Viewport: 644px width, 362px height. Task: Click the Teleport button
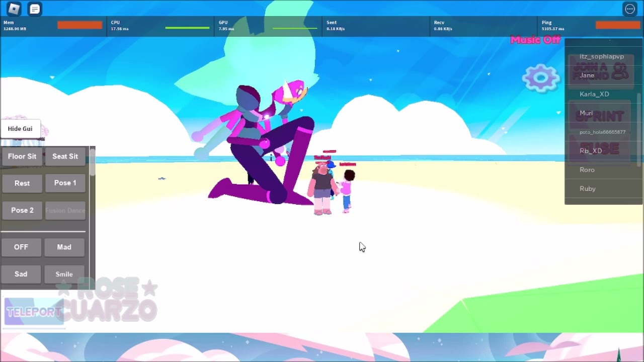(34, 312)
